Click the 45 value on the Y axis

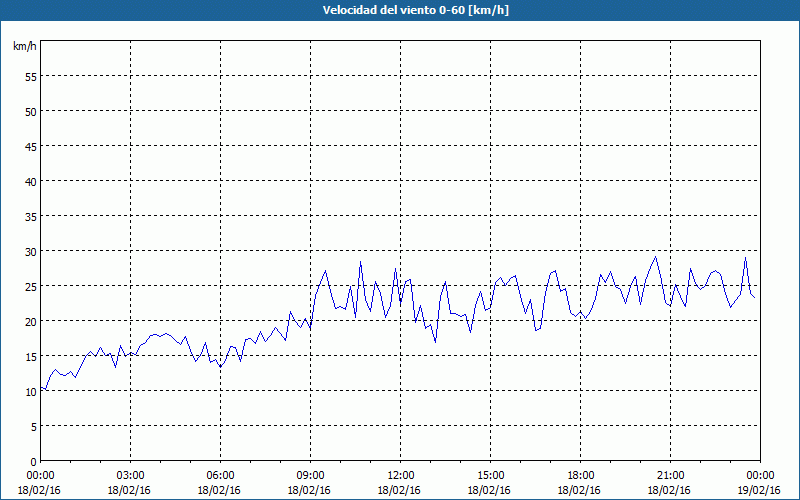31,146
